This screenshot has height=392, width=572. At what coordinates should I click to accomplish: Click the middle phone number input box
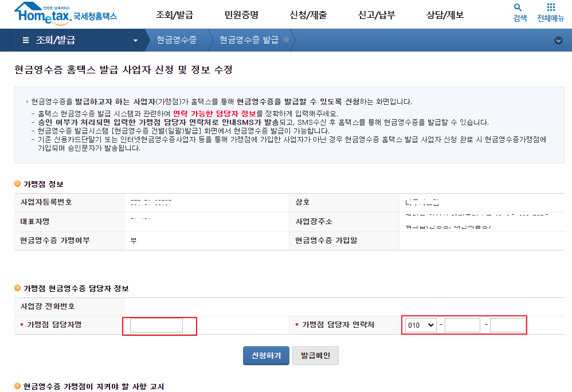462,324
